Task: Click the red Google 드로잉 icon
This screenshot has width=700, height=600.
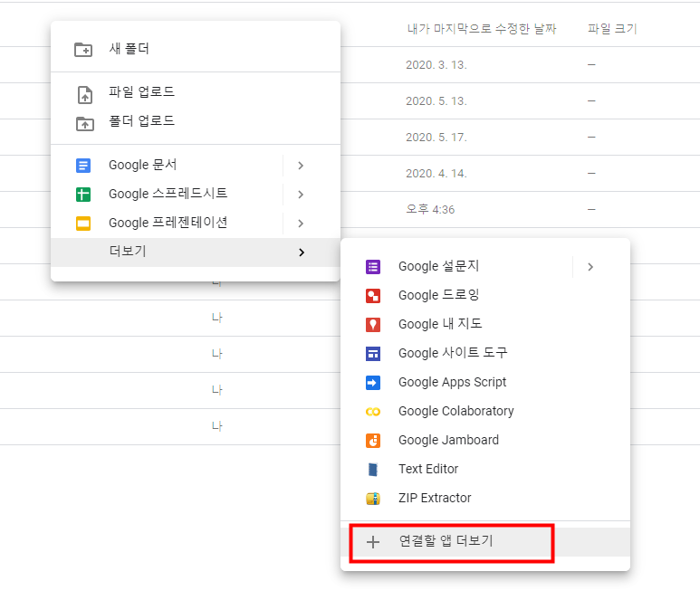Action: [373, 296]
